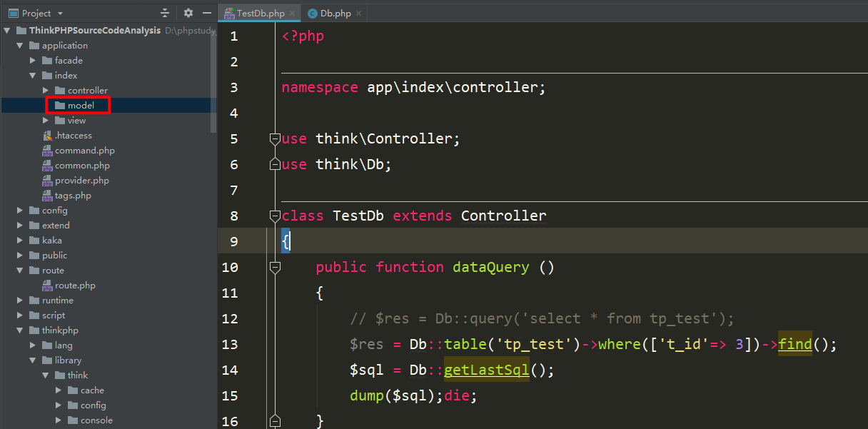Collapse the thinkphp folder
Screen dimensions: 868x429
pyautogui.click(x=20, y=330)
